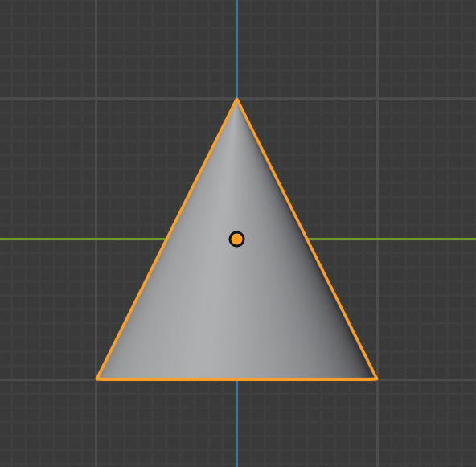Click the major grid crossing left of the cone's apex
Screen dimensions: 476x467
(x=96, y=99)
